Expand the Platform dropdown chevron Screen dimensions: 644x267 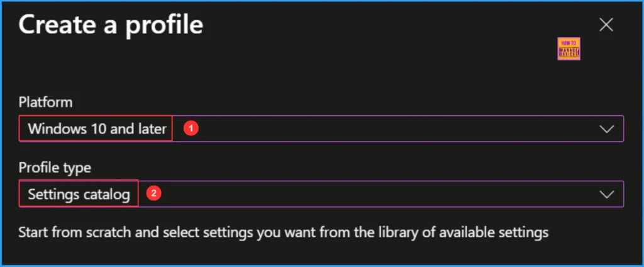click(606, 129)
